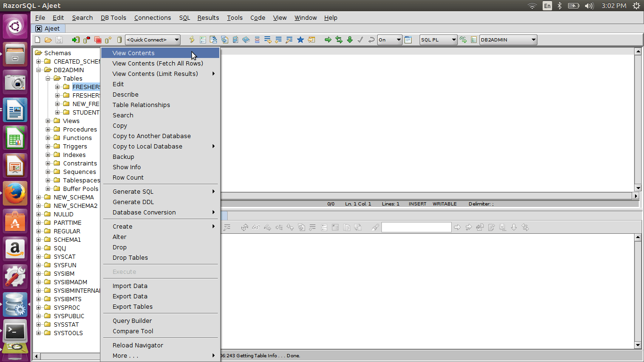The width and height of the screenshot is (644, 362).
Task: Click the right arrow beside results search field
Action: click(457, 227)
